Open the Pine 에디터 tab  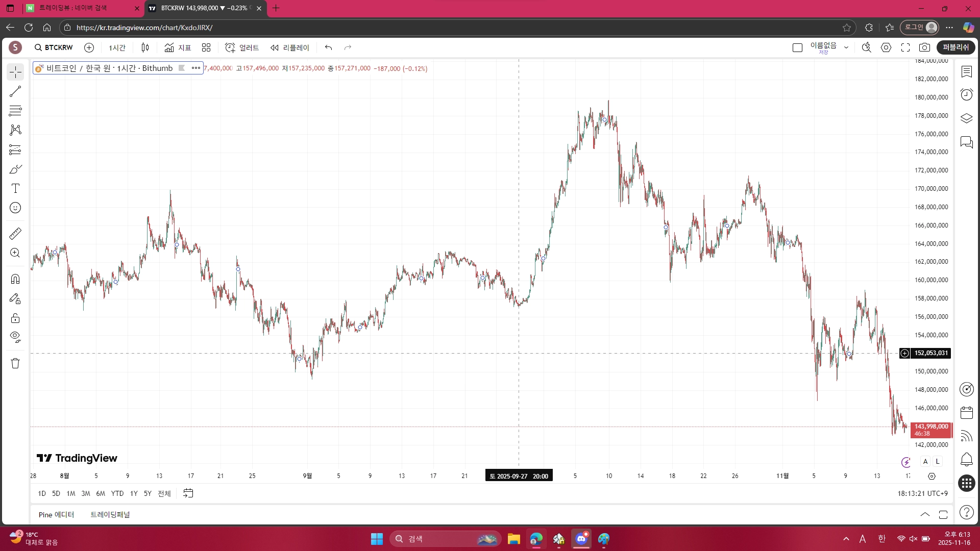tap(56, 514)
